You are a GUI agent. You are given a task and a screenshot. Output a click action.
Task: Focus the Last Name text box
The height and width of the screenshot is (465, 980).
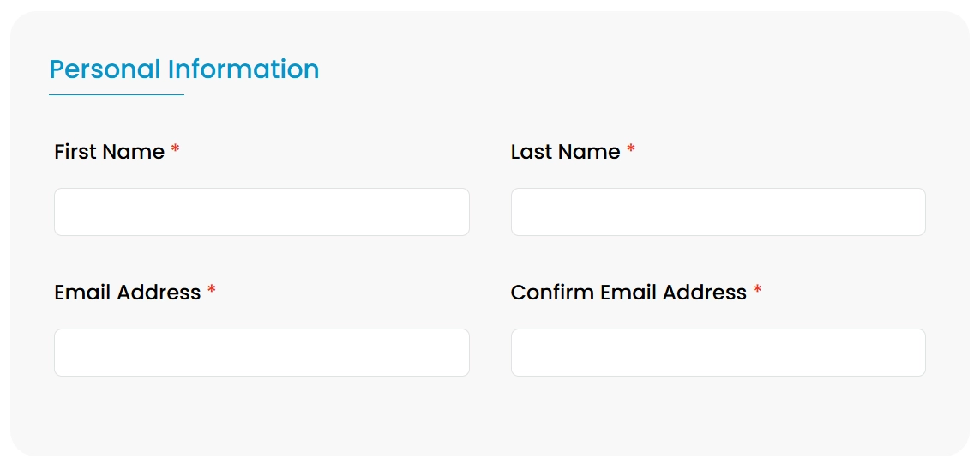pyautogui.click(x=718, y=212)
